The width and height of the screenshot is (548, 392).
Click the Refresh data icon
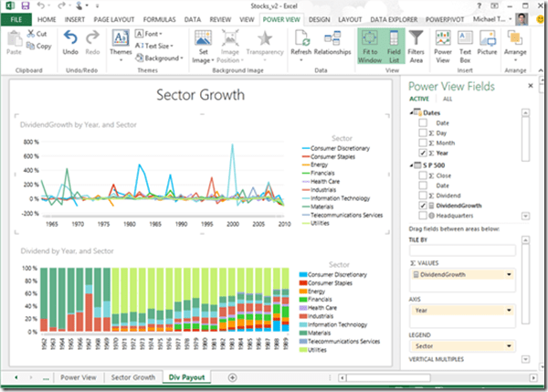(300, 37)
